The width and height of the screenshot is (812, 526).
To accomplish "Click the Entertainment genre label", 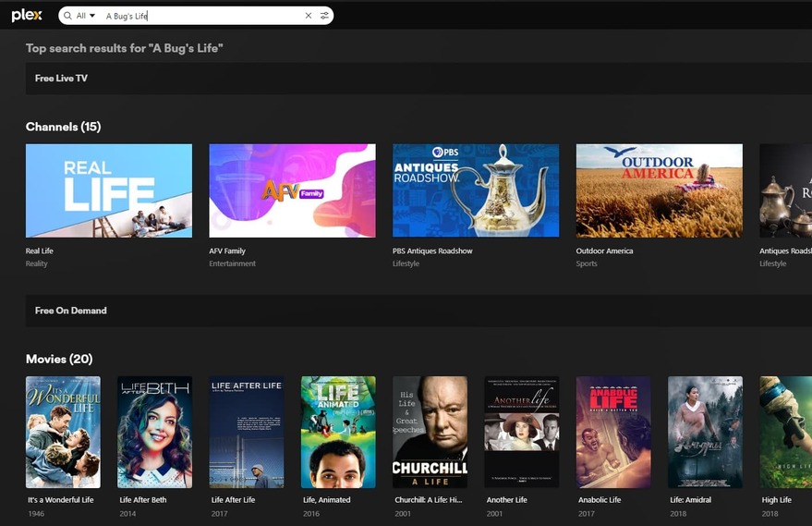I will click(232, 263).
